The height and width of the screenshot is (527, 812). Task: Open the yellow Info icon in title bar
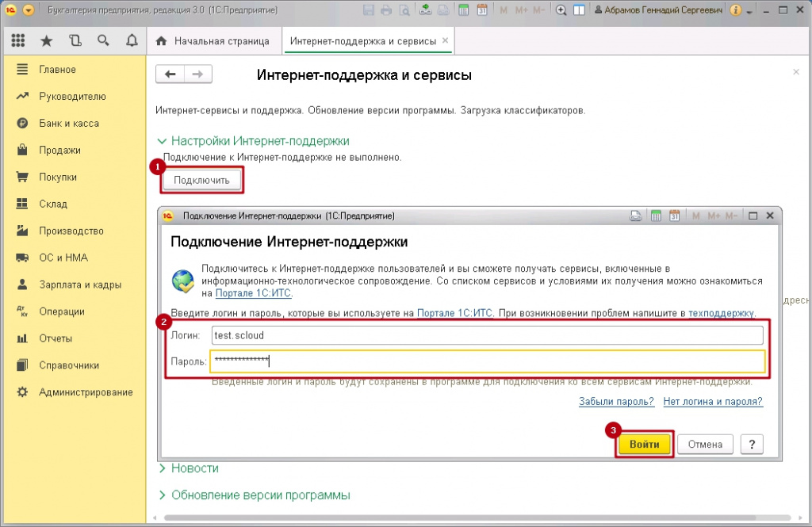click(x=735, y=10)
